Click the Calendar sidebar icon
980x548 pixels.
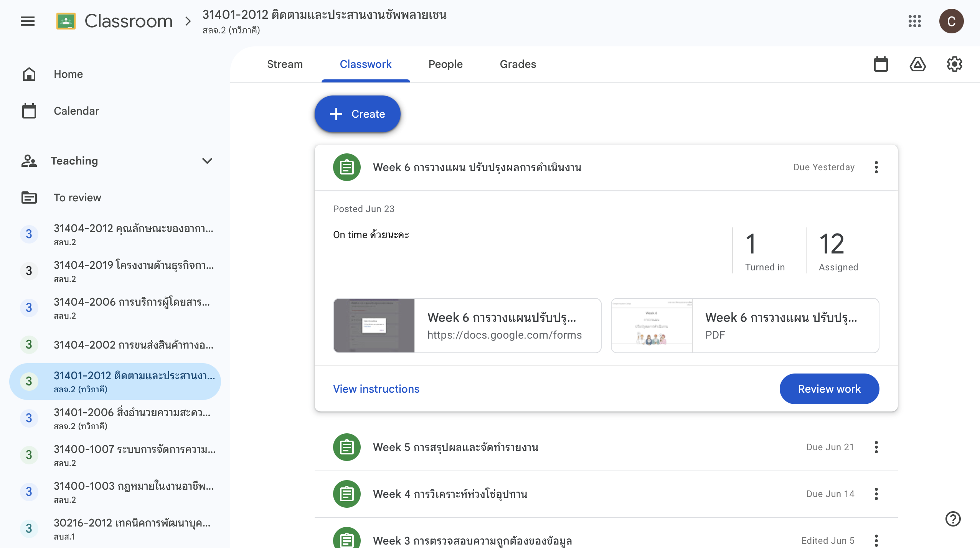[29, 111]
